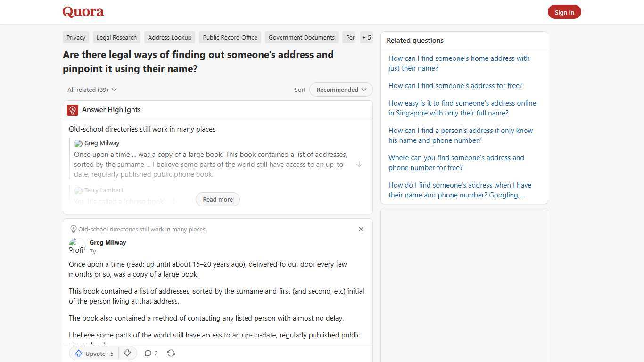Upvote Greg Milway's answer
644x362 pixels.
click(x=93, y=353)
